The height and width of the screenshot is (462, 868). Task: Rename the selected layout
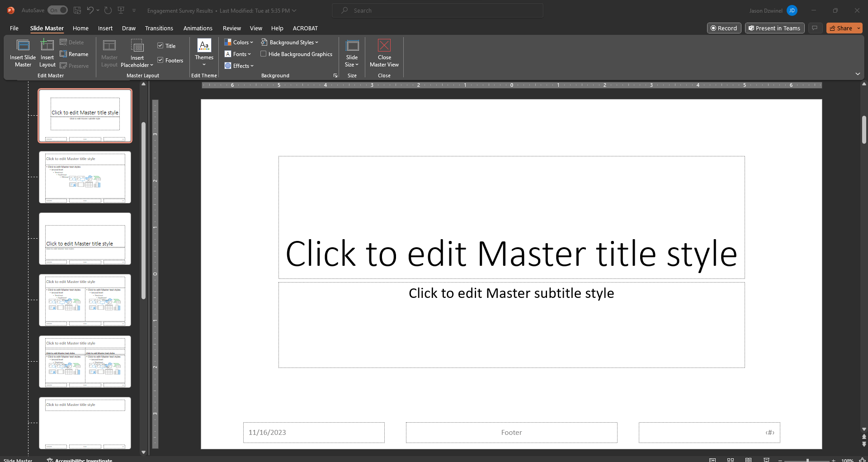[74, 54]
